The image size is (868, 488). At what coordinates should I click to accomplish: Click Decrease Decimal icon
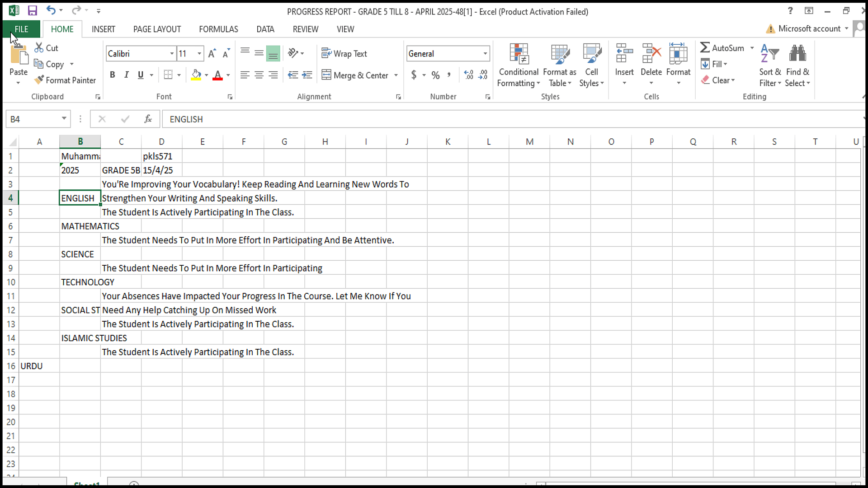tap(483, 75)
